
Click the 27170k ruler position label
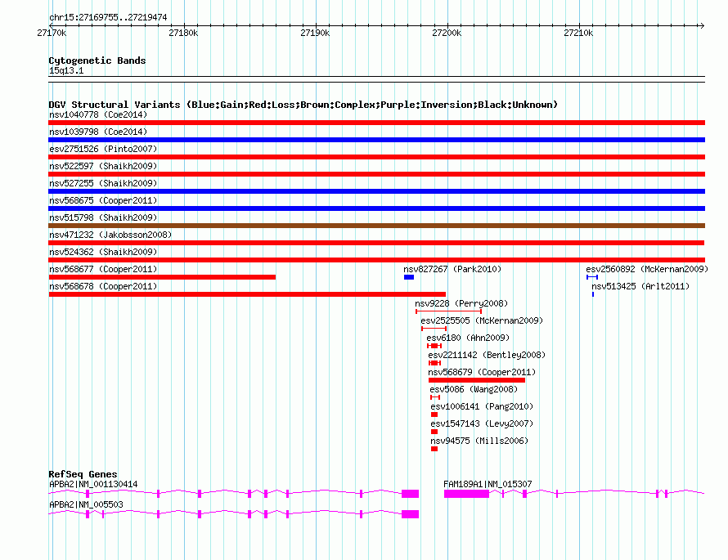coord(52,33)
